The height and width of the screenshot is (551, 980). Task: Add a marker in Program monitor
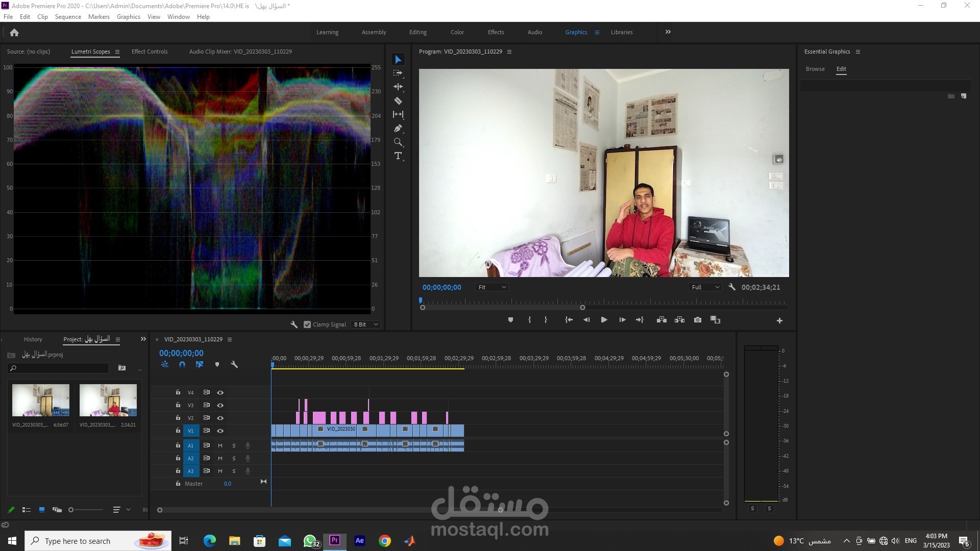point(510,320)
